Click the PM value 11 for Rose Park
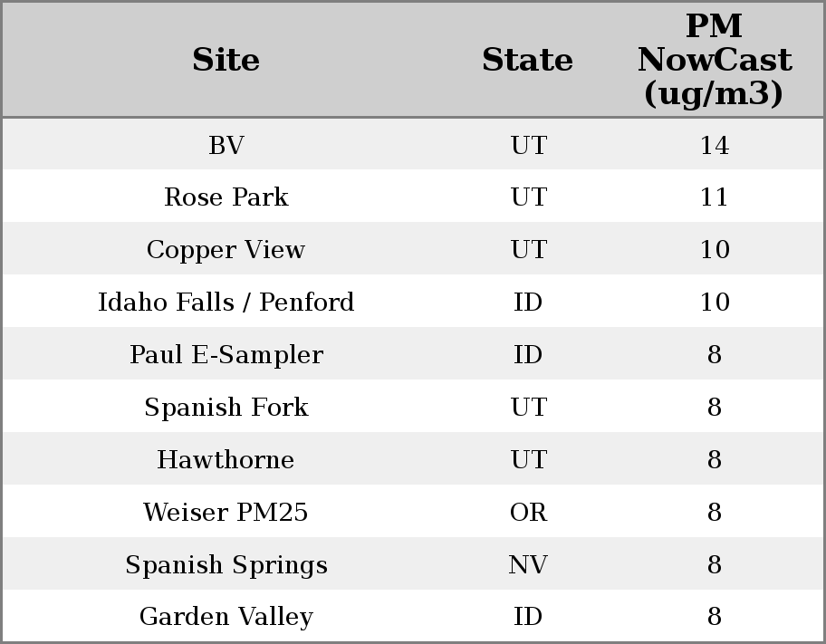Screen dimensions: 826x644 tap(714, 197)
